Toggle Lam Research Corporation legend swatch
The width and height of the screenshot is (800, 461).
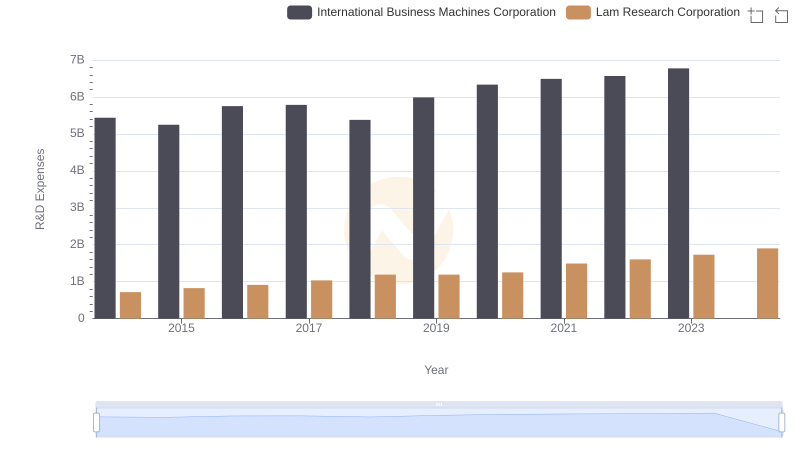coord(578,12)
